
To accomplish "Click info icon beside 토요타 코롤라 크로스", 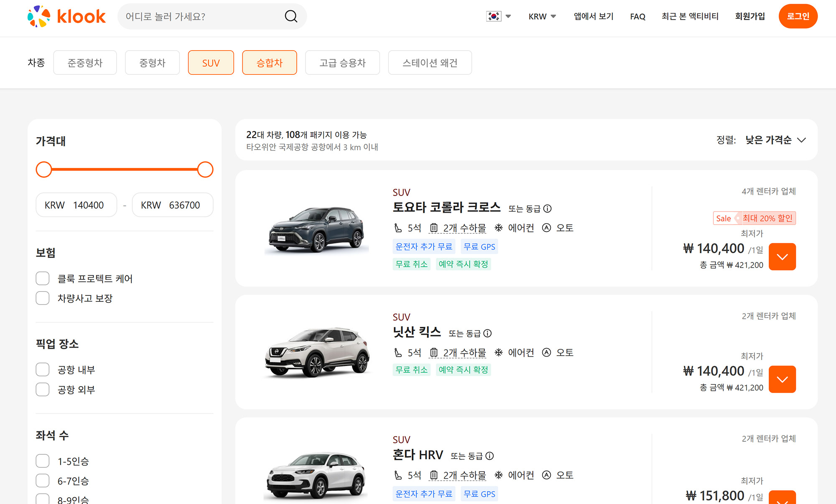I will tap(548, 209).
